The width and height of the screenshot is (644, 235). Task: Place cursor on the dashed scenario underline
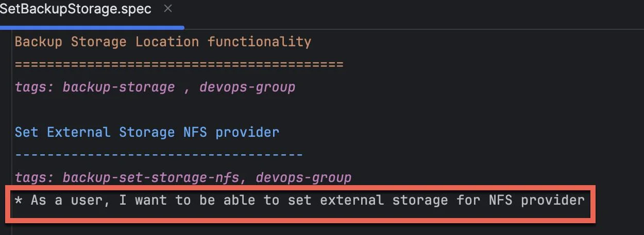pyautogui.click(x=159, y=155)
